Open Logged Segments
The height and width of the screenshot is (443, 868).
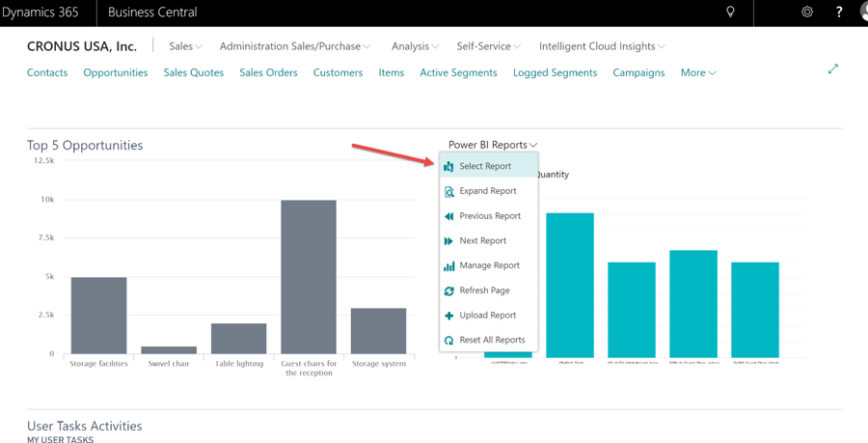tap(556, 72)
